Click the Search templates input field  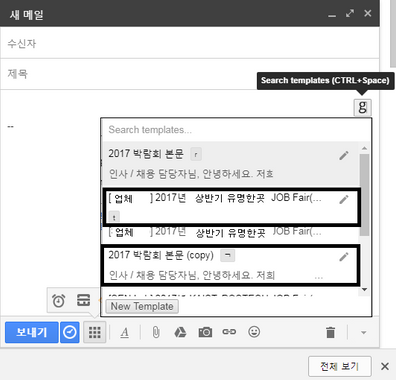(237, 130)
